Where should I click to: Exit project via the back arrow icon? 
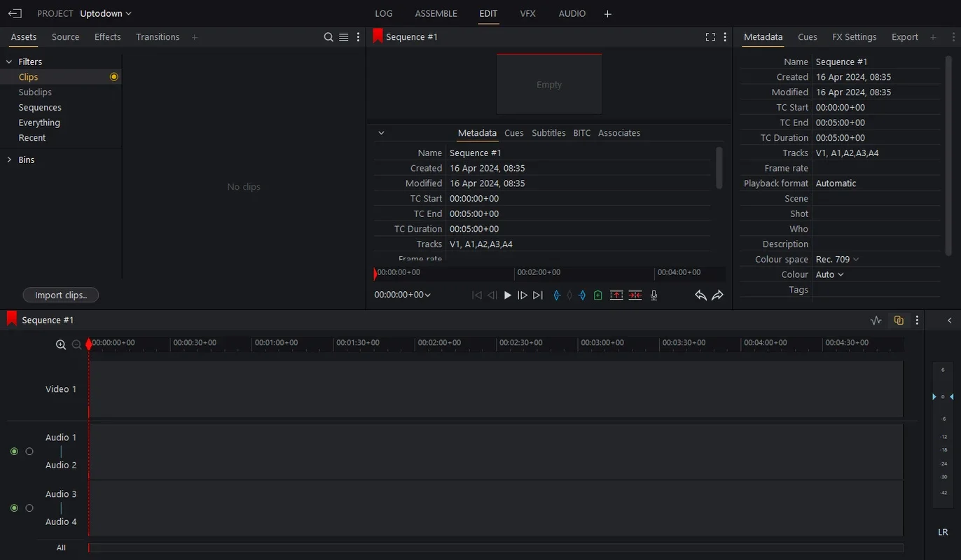[x=15, y=13]
